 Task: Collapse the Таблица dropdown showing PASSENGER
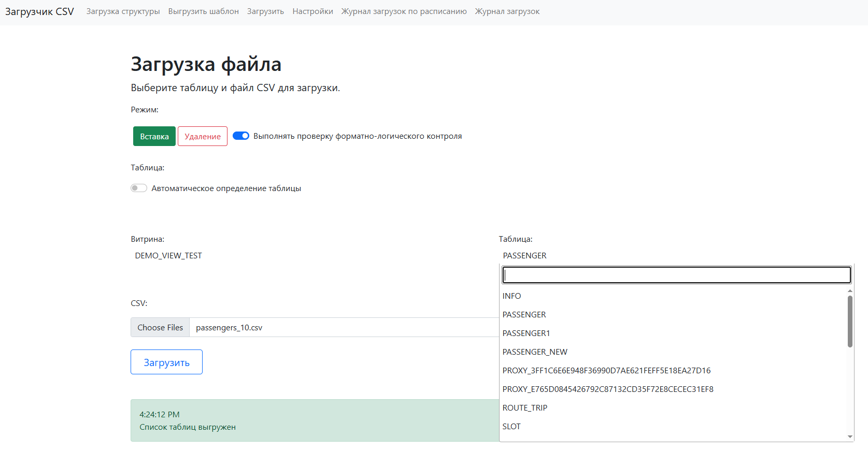tap(675, 256)
